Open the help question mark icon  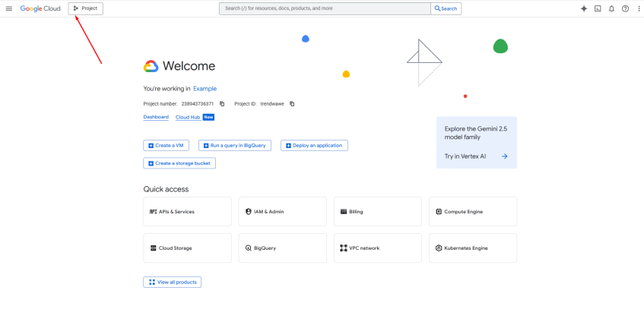coord(625,8)
